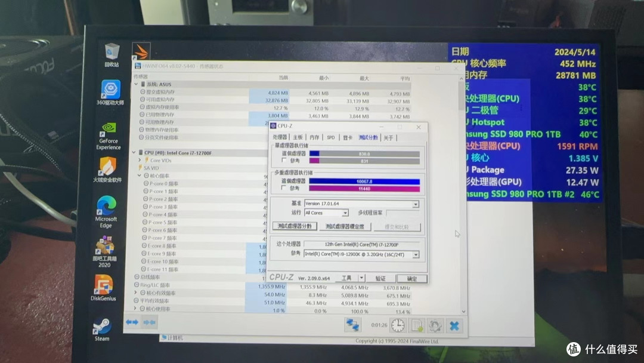Switch to the 主板 tab in CPU-Z
Image resolution: width=644 pixels, height=363 pixels.
click(x=298, y=137)
